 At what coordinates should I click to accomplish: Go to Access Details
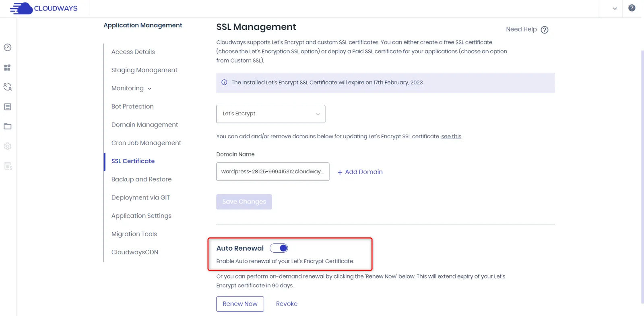point(133,52)
